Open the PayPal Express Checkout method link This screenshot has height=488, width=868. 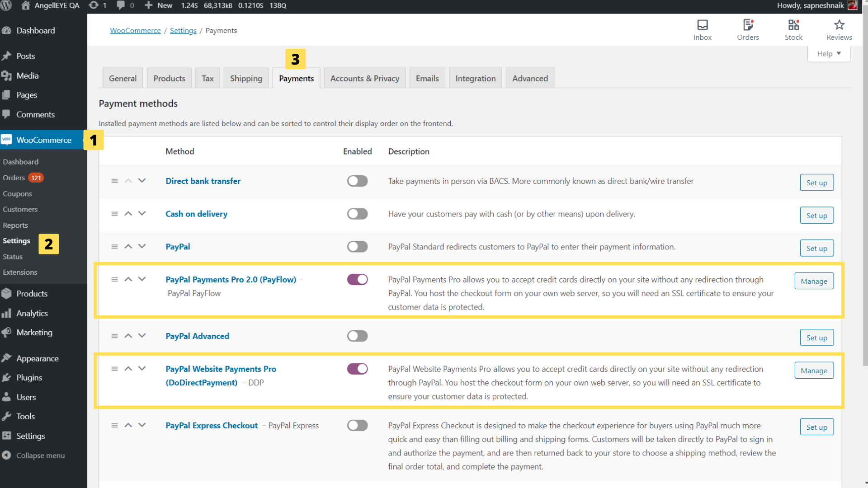pos(212,425)
